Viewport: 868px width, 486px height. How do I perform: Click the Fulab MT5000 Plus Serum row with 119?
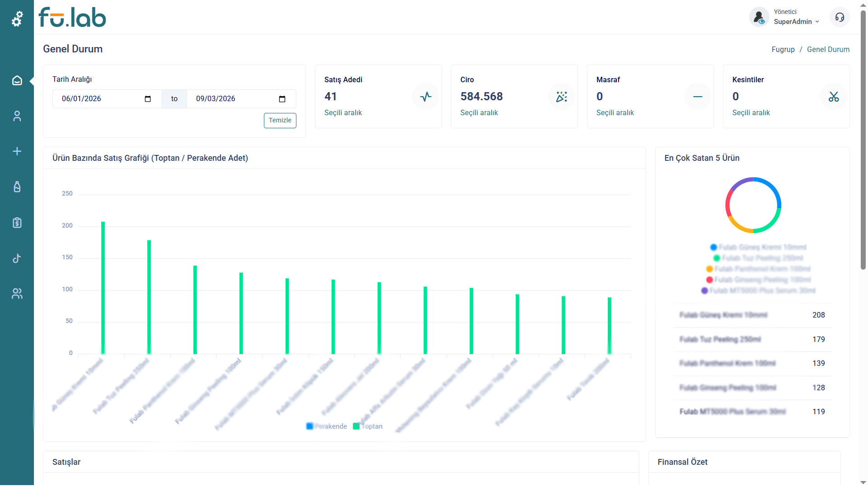point(752,412)
